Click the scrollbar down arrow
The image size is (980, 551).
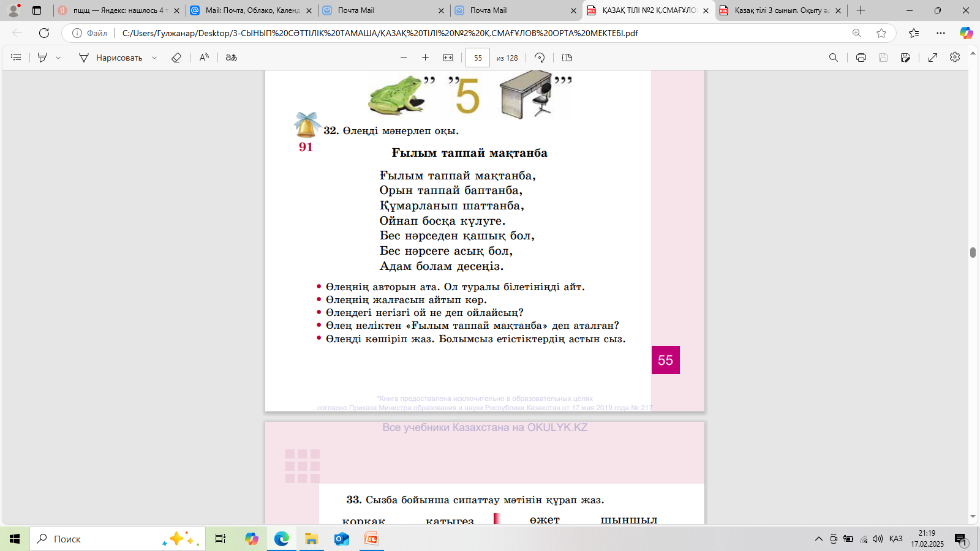[973, 517]
